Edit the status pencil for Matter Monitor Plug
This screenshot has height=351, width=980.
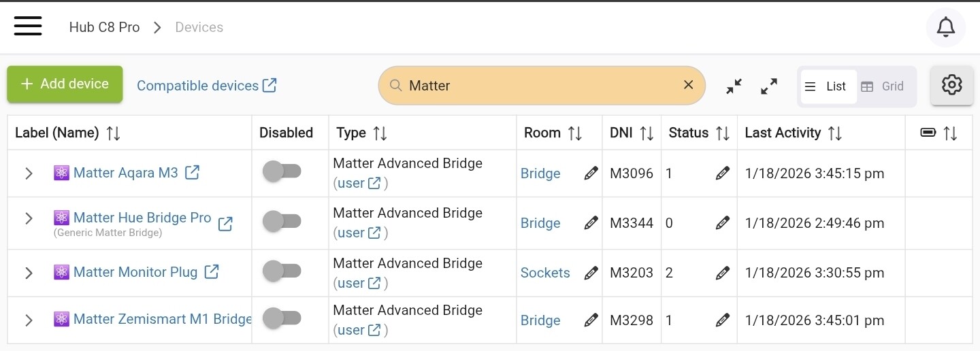click(x=722, y=273)
